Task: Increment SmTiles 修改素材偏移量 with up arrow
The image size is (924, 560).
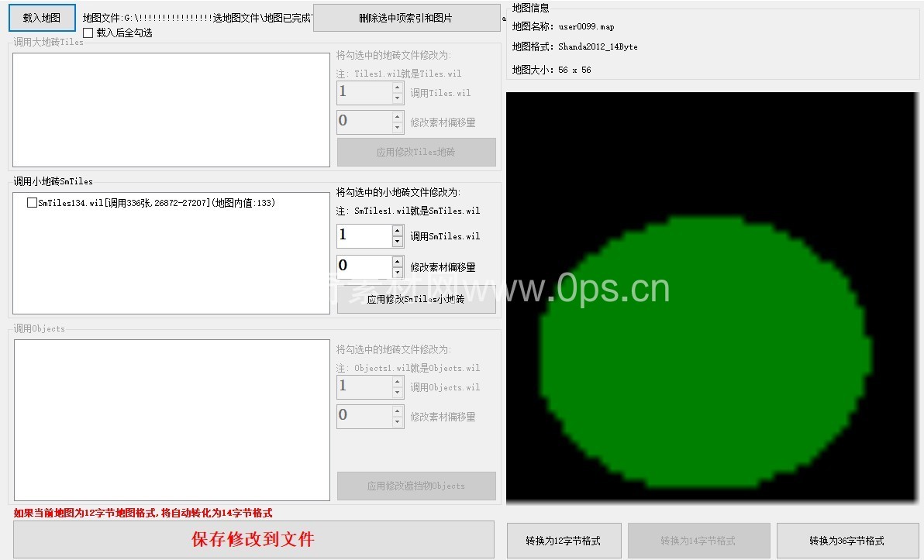Action: [398, 262]
